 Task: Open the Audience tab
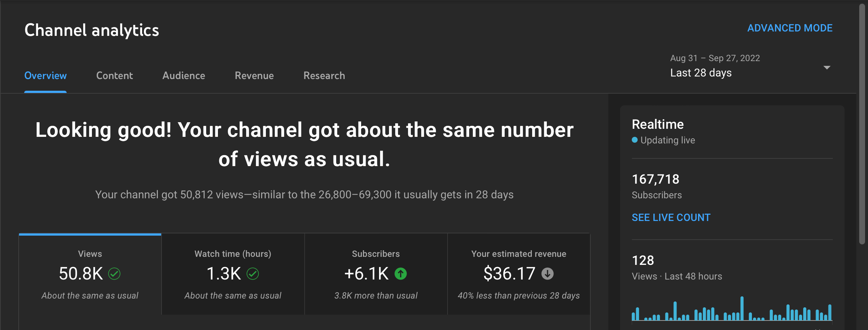tap(183, 76)
